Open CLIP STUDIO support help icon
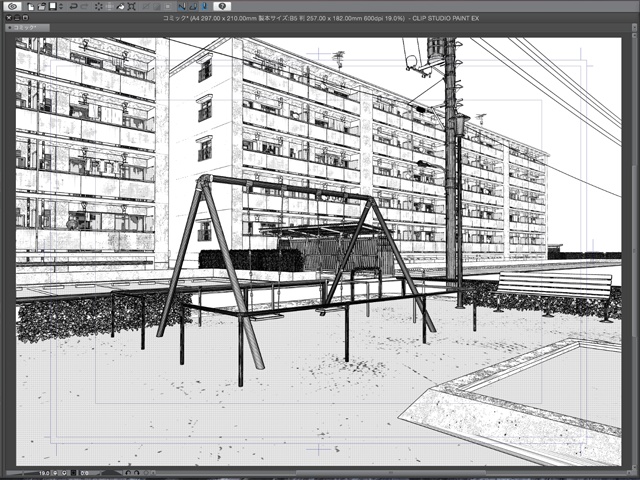Image resolution: width=640 pixels, height=480 pixels. [x=222, y=6]
